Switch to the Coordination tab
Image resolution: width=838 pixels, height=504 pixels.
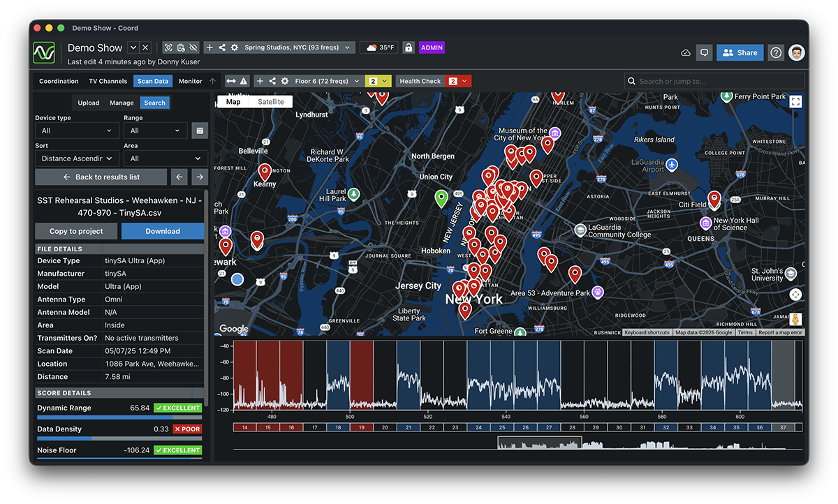(59, 81)
